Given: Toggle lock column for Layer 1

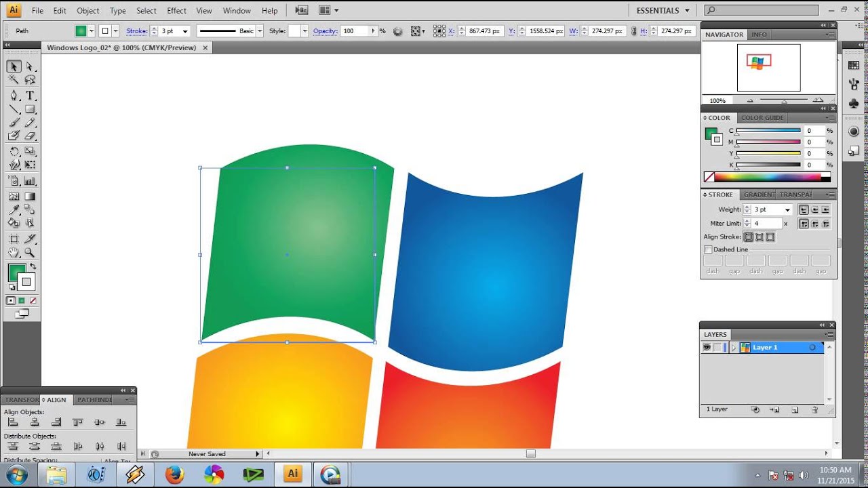Looking at the screenshot, I should 717,347.
